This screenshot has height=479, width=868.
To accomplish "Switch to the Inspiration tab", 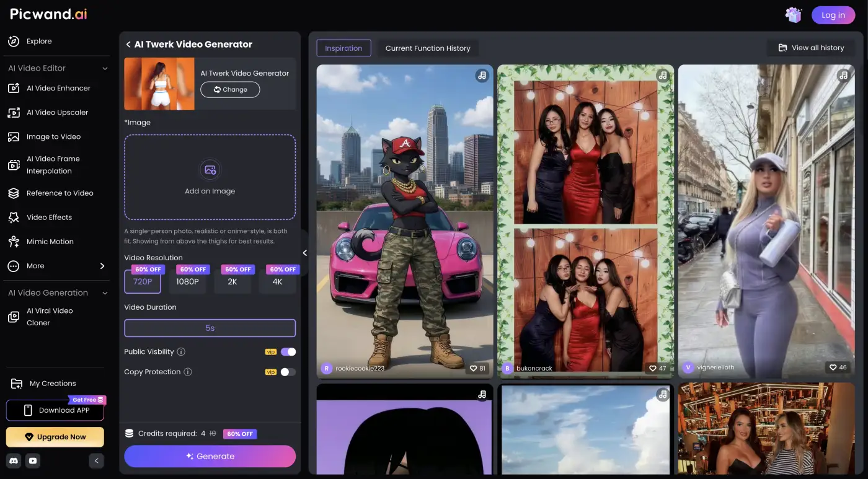I will coord(343,48).
